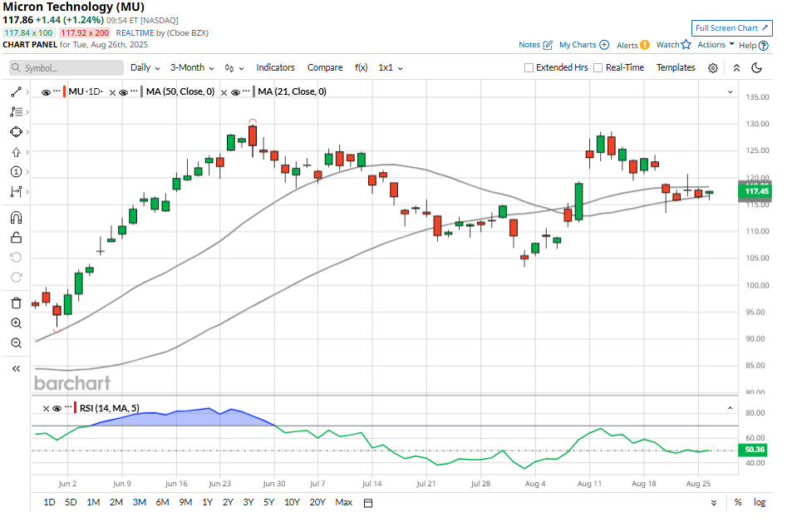Viewport: 792px width, 532px height.
Task: Collapse the RSI pane chevron
Action: coord(730,408)
